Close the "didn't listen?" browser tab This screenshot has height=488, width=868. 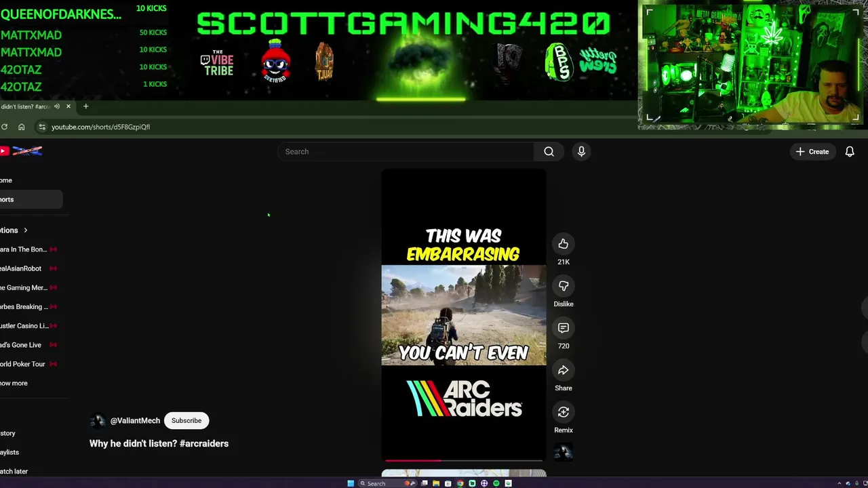(68, 106)
